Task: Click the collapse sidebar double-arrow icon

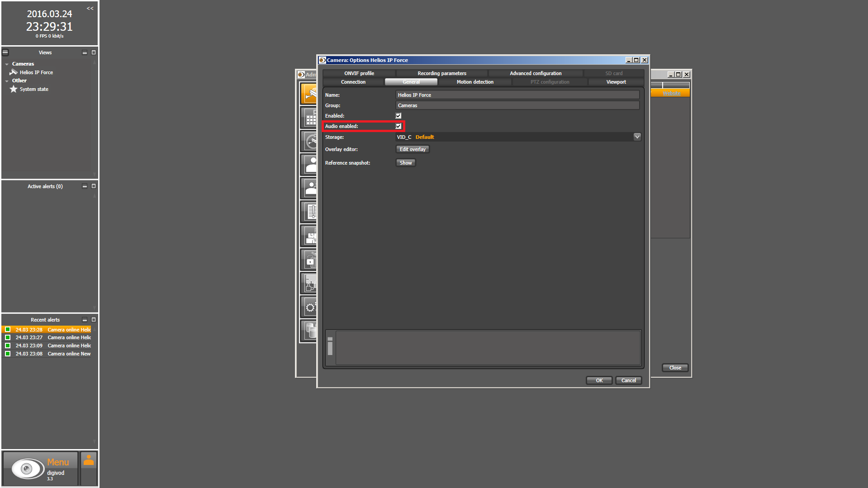Action: (90, 8)
